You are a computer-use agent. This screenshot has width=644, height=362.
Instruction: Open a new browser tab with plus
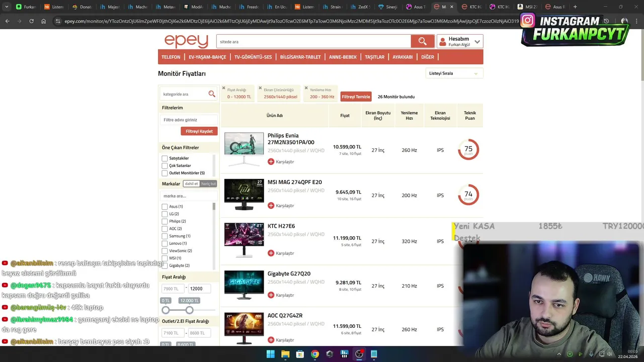[575, 7]
